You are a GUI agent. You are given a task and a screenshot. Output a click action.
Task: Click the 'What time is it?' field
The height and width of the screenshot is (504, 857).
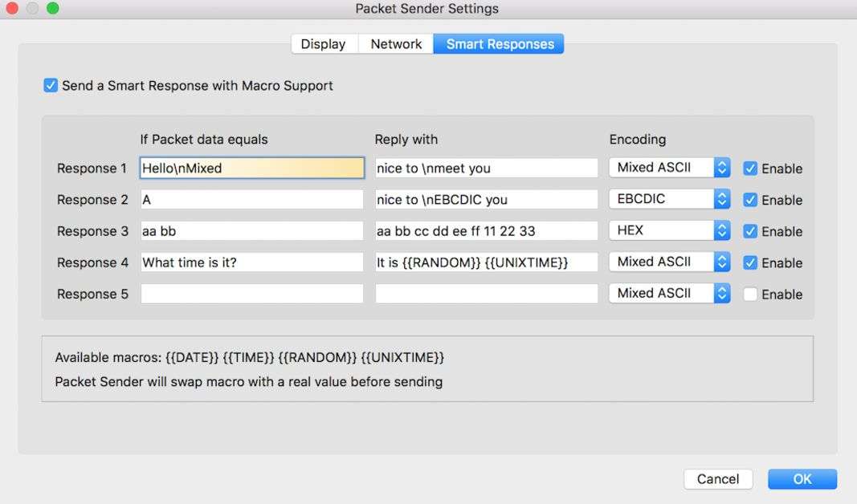(x=252, y=262)
